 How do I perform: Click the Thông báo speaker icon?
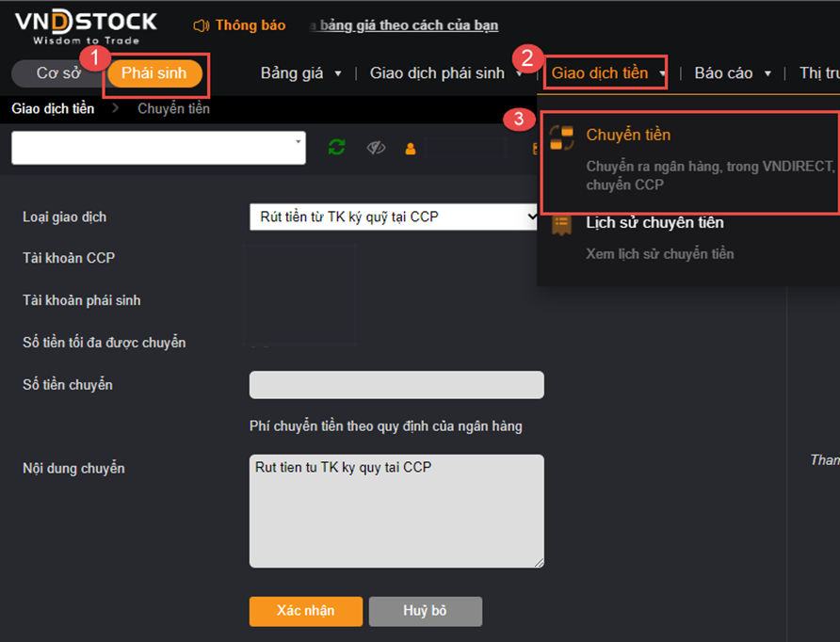click(x=201, y=25)
